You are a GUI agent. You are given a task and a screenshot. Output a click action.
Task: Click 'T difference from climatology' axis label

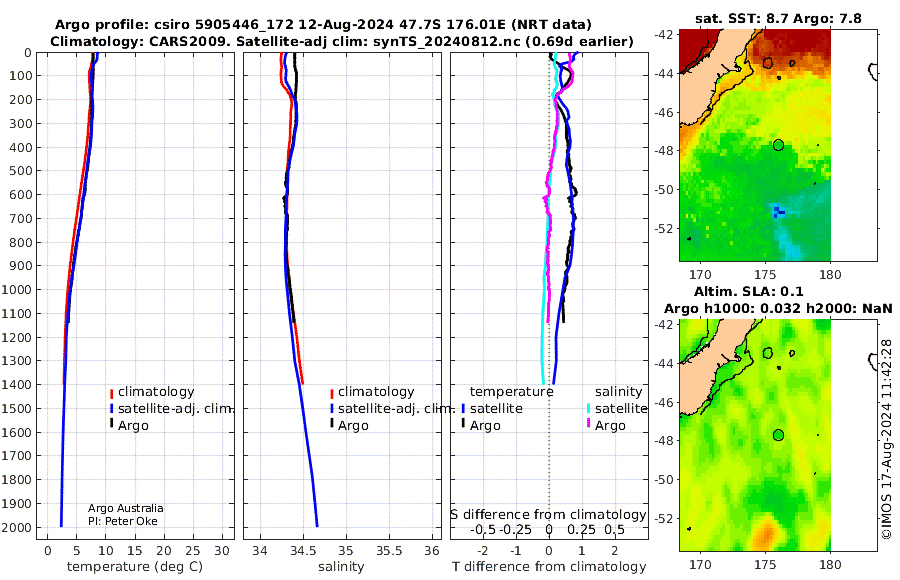pos(549,567)
